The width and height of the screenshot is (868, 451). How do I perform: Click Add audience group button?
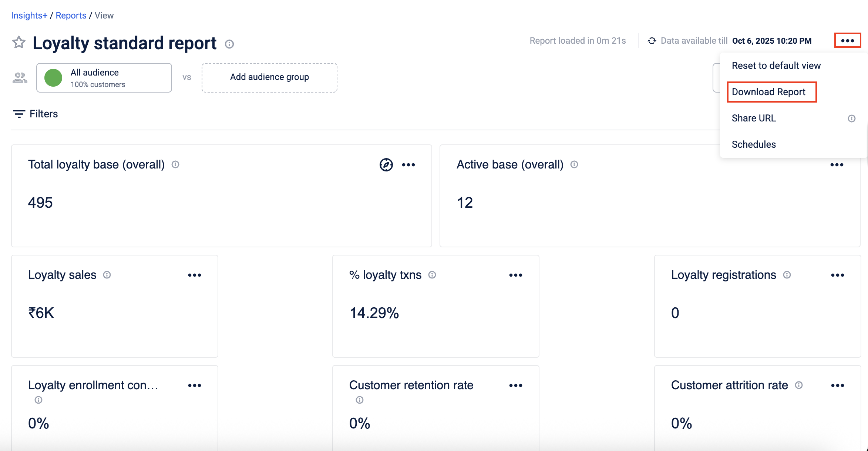[269, 77]
